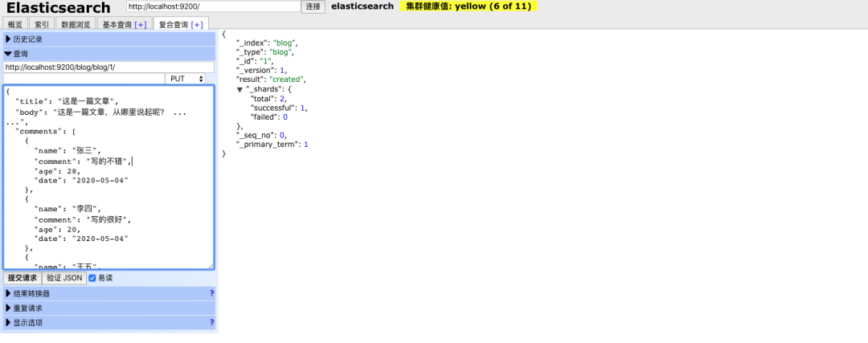
Task: Click the request path input beside PUT
Action: tap(84, 79)
